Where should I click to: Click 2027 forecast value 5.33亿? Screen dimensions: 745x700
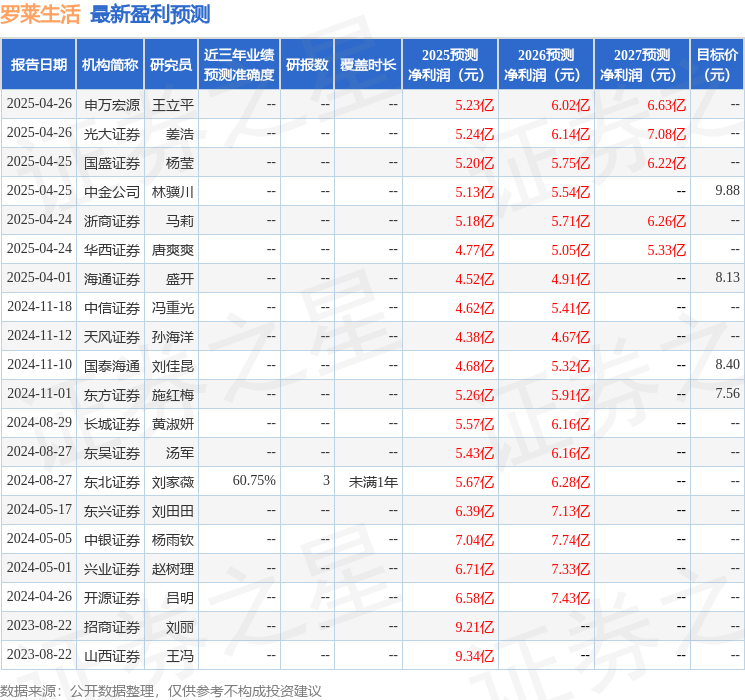pos(667,250)
